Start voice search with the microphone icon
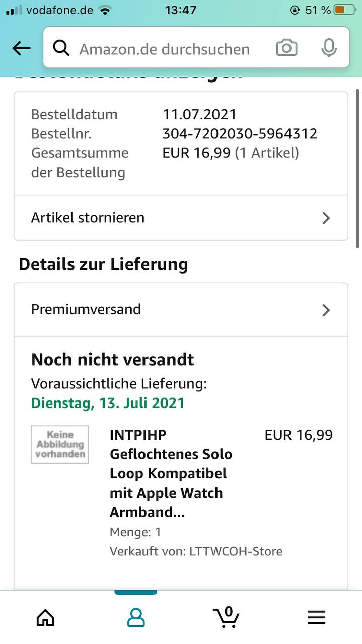The image size is (362, 644). [329, 48]
